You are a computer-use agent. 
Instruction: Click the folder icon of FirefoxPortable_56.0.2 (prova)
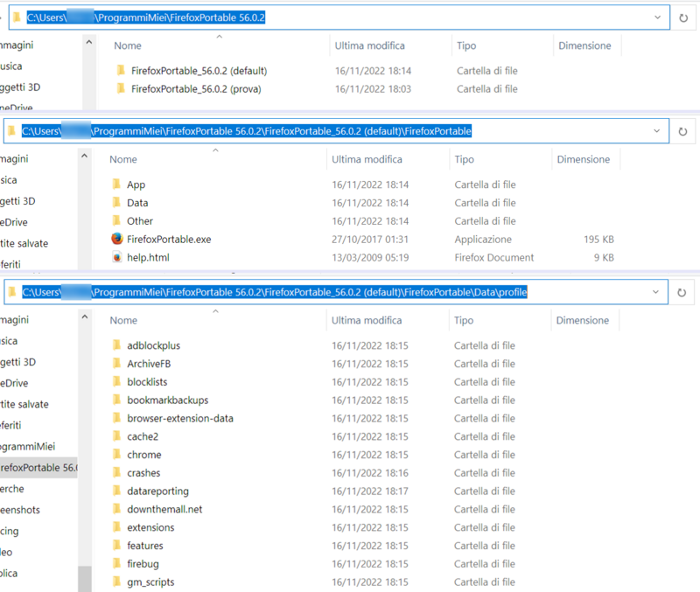coord(121,88)
